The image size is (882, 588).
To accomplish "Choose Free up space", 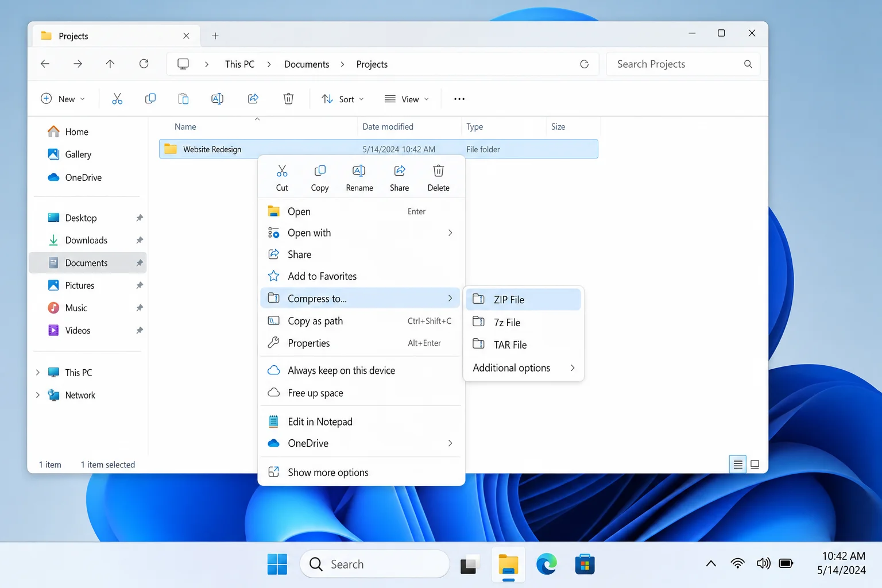I will [361, 393].
